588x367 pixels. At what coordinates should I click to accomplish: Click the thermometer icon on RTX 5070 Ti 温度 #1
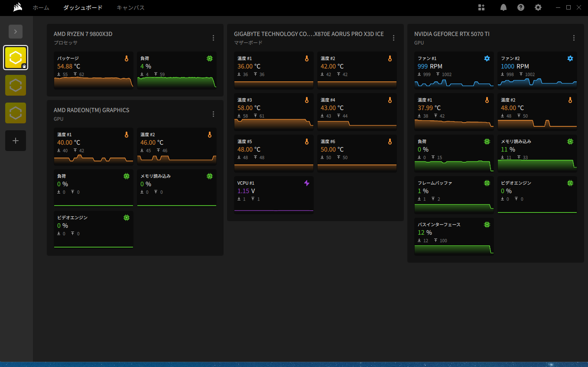point(487,100)
